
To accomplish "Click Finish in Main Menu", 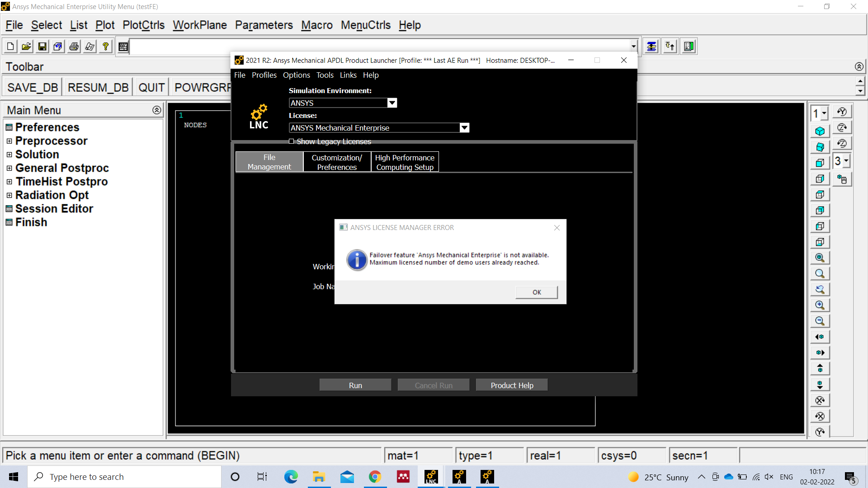I will click(31, 222).
